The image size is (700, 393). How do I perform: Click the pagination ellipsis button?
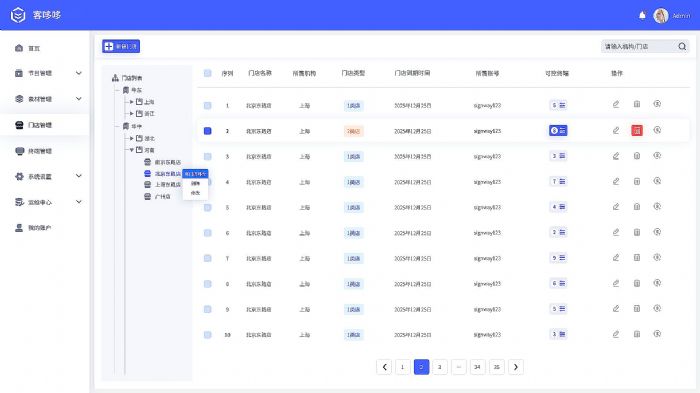coord(458,367)
